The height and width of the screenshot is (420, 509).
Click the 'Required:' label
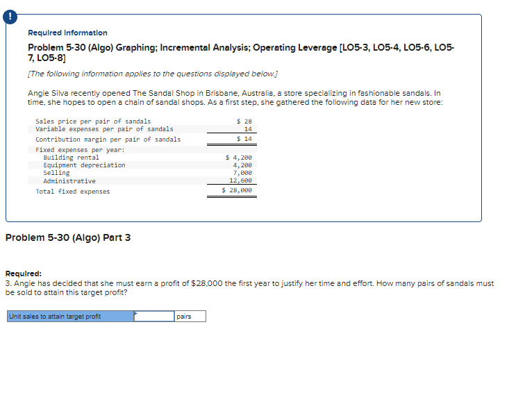tap(24, 274)
